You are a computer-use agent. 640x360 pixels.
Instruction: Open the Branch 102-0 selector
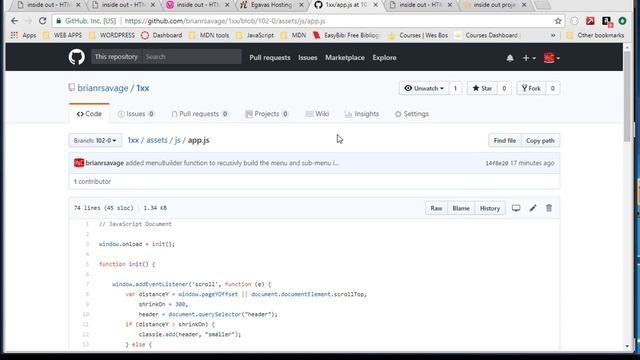coord(95,140)
